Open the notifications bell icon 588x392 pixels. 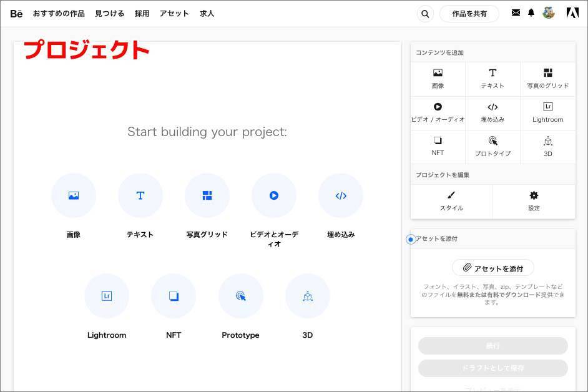point(531,13)
